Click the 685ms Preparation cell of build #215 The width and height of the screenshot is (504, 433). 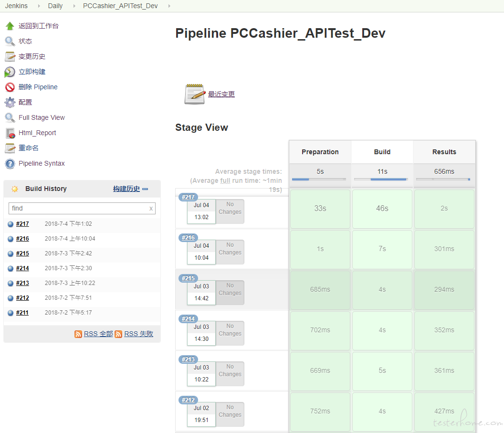coord(320,290)
